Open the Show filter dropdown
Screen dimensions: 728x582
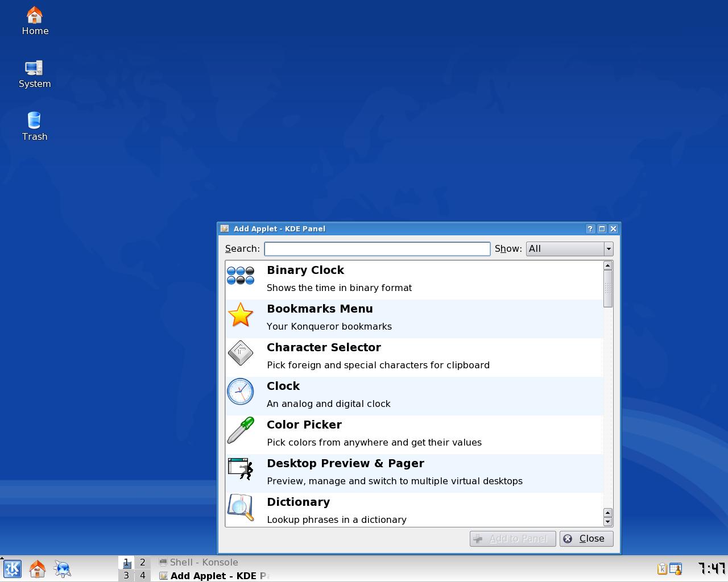click(x=569, y=249)
